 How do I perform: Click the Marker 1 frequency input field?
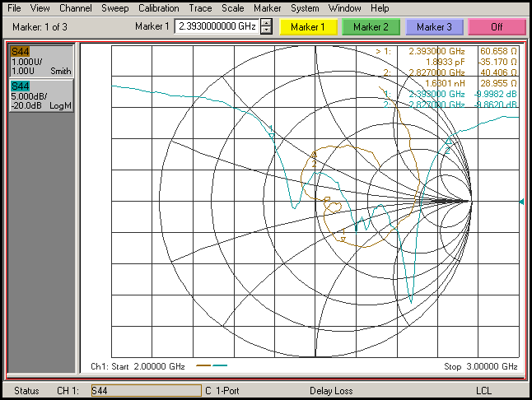(217, 27)
